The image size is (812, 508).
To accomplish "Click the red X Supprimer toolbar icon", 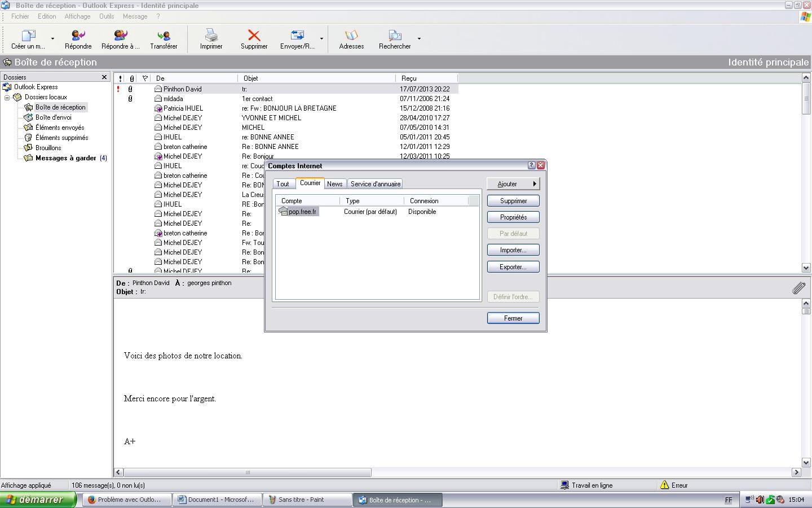I will (x=254, y=36).
